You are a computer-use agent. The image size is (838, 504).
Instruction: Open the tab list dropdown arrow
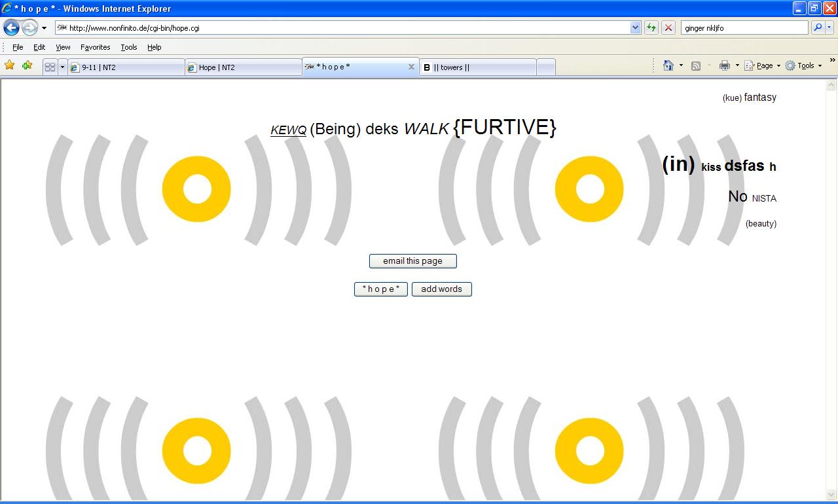point(62,67)
